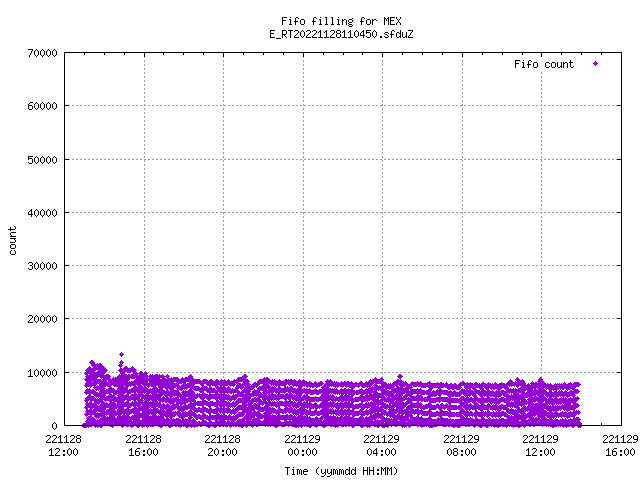The width and height of the screenshot is (640, 480).
Task: Click the y-axis tick label 70000
Action: [42, 53]
